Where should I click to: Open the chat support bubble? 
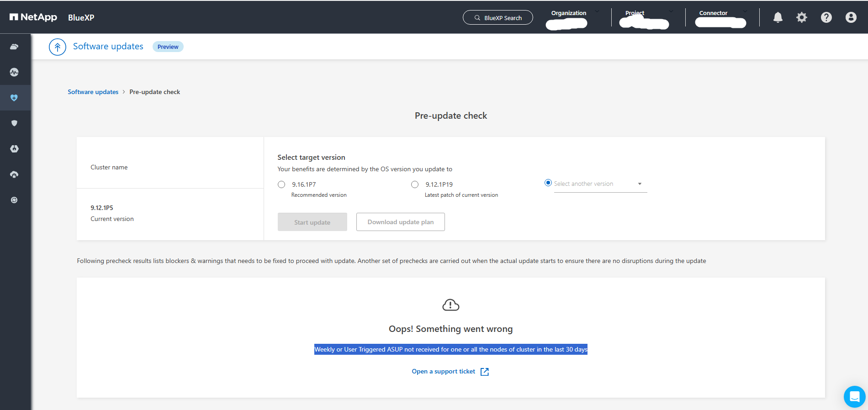[x=854, y=397]
